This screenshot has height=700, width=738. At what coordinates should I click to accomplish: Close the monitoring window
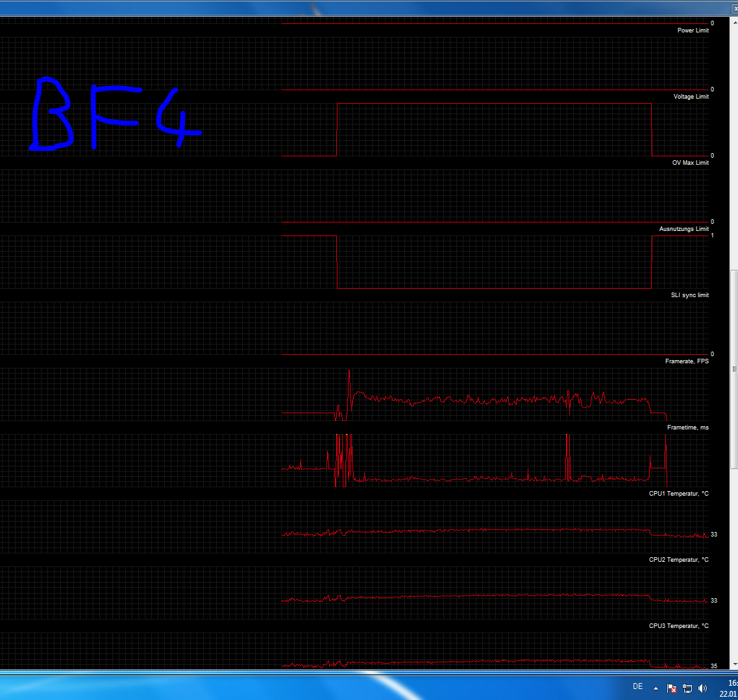735,9
